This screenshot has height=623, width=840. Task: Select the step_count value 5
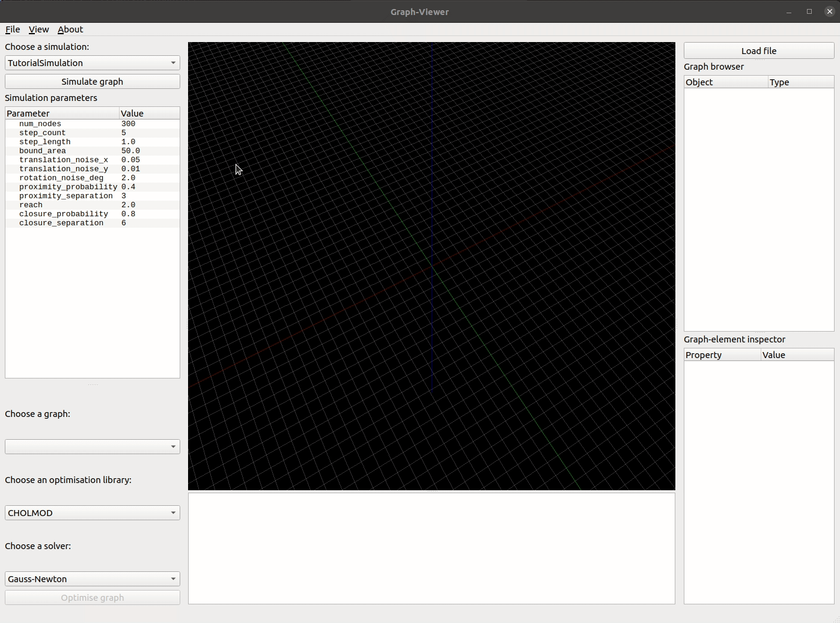click(124, 133)
